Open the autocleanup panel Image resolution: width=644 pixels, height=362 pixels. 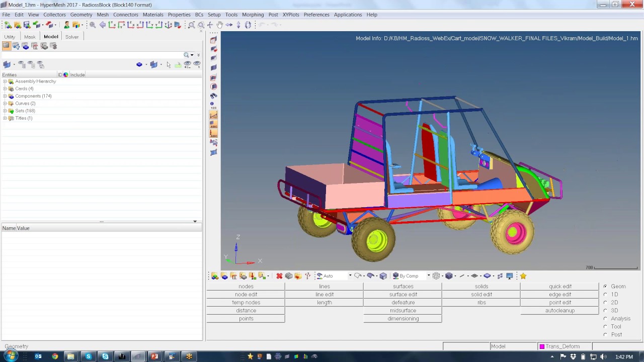point(560,311)
